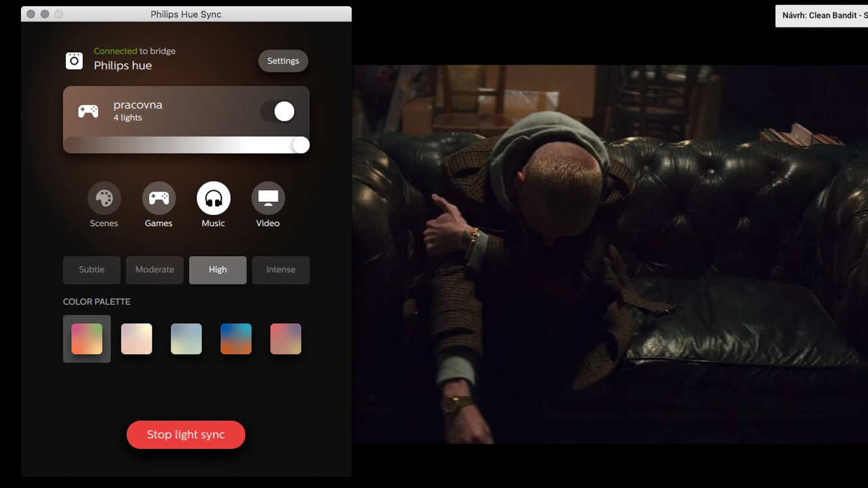
Task: Close the Philips Hue Sync window
Action: click(x=31, y=14)
